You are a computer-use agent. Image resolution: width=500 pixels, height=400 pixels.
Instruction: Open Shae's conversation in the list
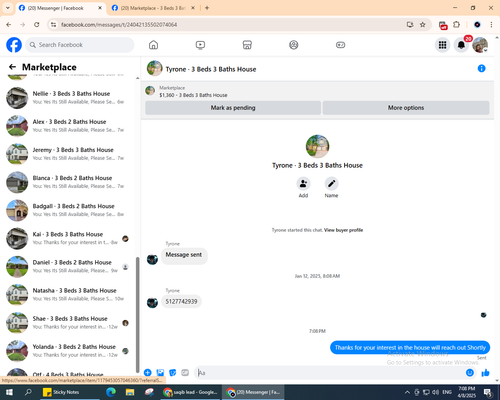(69, 323)
